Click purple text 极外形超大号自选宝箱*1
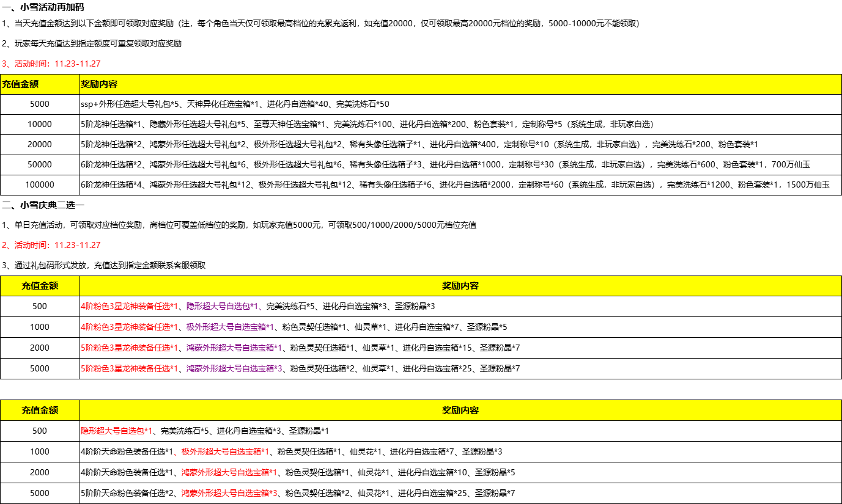Image resolution: width=842 pixels, height=504 pixels. click(230, 327)
